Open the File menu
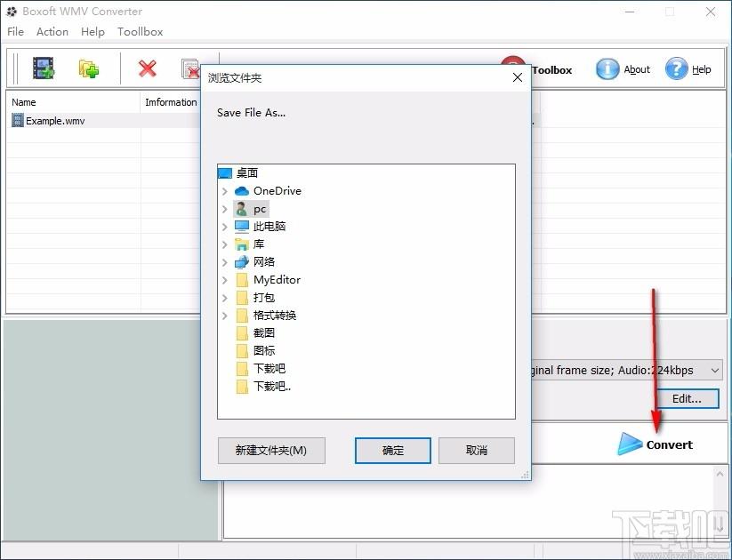This screenshot has width=732, height=560. click(15, 32)
